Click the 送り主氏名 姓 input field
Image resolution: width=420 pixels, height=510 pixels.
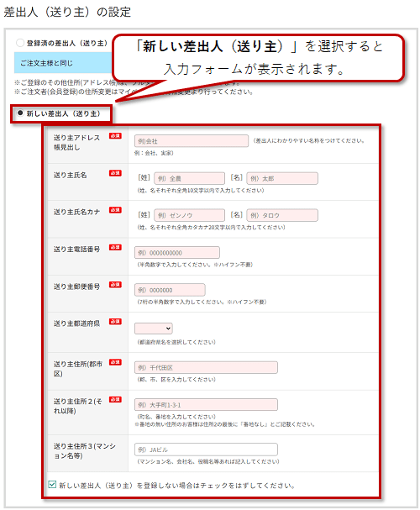[189, 178]
